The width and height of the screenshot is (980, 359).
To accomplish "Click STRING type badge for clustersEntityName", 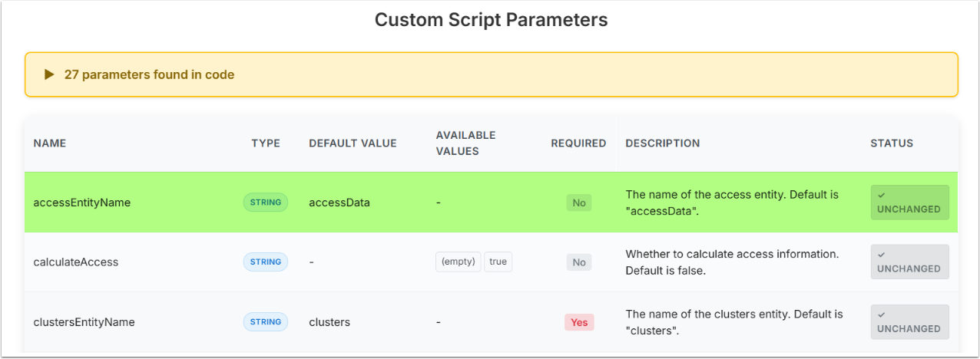I will point(266,322).
